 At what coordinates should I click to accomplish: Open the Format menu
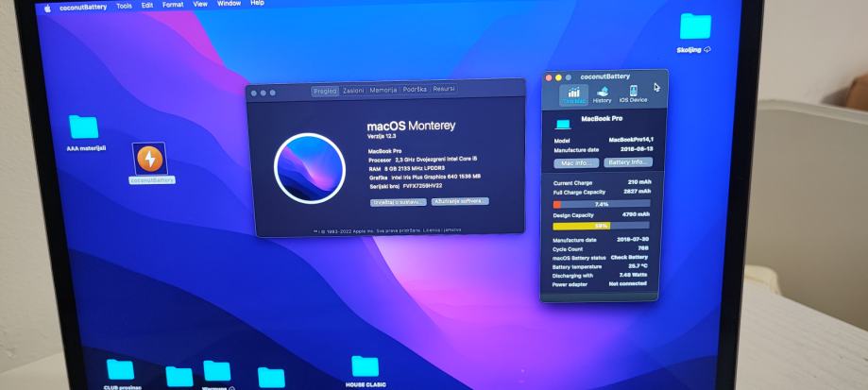pos(173,5)
